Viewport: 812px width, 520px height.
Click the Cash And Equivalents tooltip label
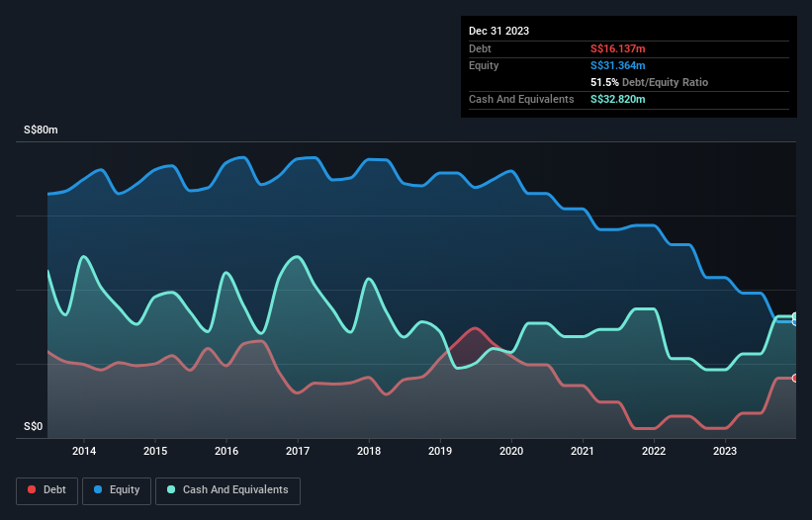521,99
